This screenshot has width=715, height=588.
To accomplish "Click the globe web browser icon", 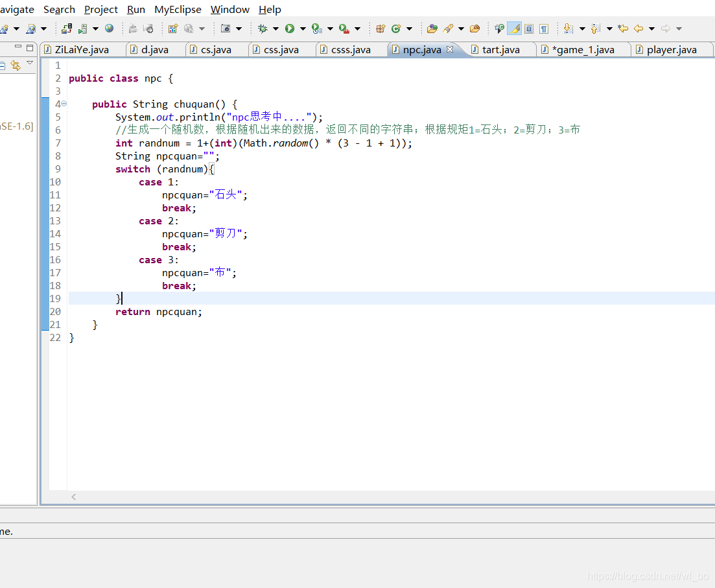I will pyautogui.click(x=109, y=29).
